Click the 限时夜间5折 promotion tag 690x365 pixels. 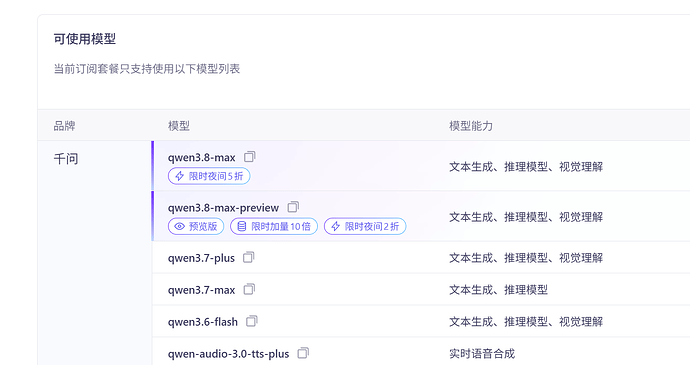(209, 176)
